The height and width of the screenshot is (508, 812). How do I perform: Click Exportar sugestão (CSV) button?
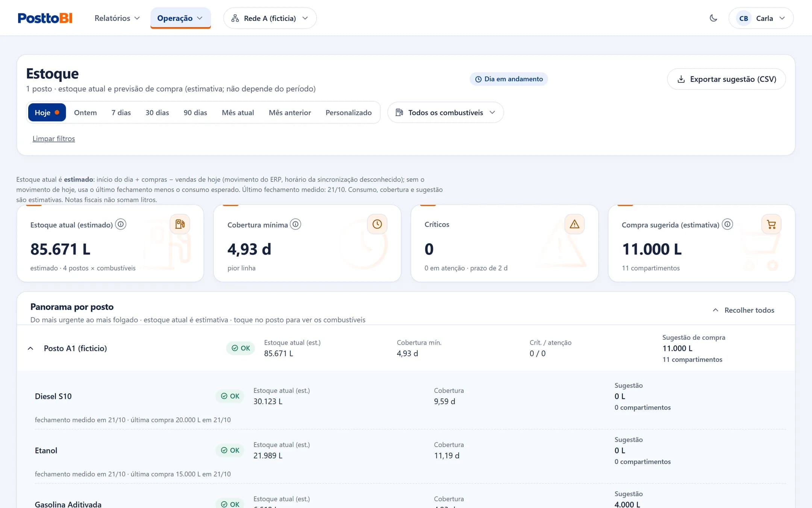click(x=726, y=79)
